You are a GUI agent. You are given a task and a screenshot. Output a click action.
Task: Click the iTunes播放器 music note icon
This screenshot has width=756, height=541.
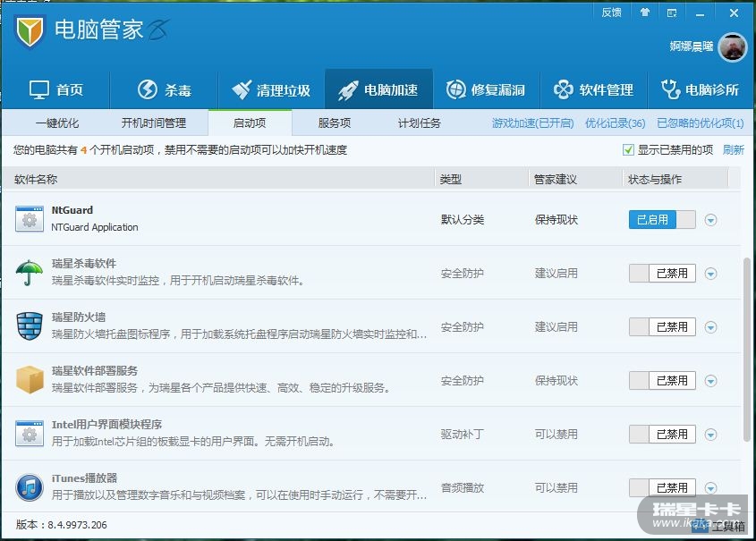point(30,487)
